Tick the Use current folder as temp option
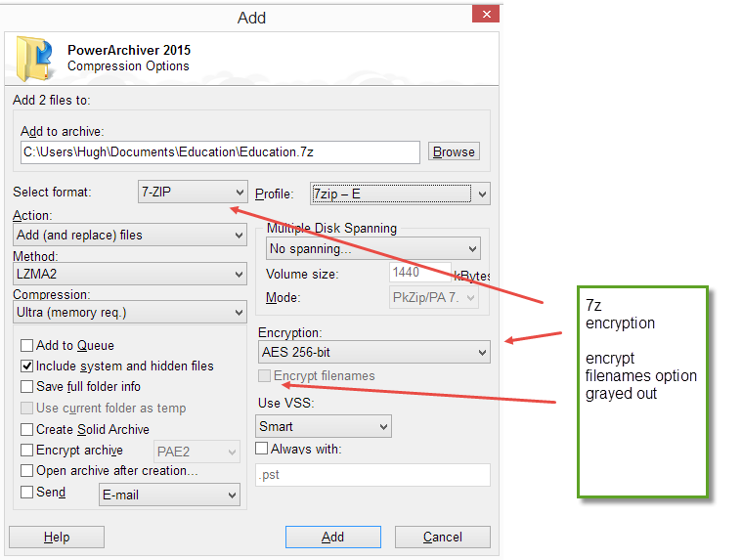Viewport: 742px width, 560px height. pyautogui.click(x=27, y=408)
